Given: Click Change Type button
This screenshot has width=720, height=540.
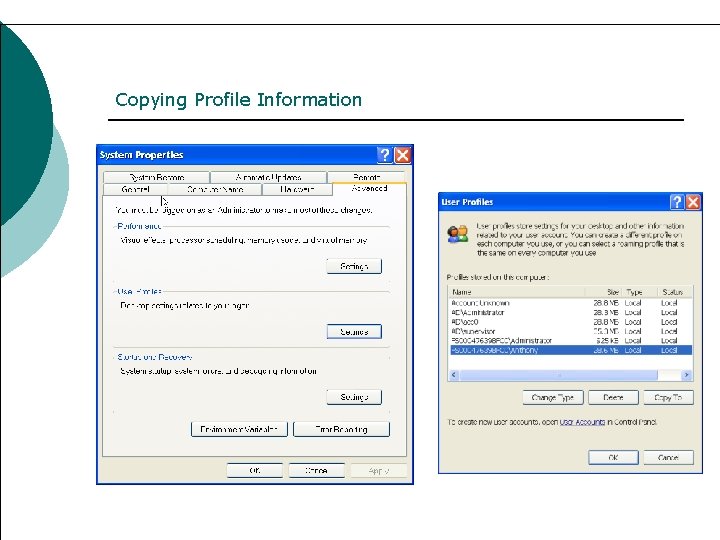Looking at the screenshot, I should click(x=553, y=398).
